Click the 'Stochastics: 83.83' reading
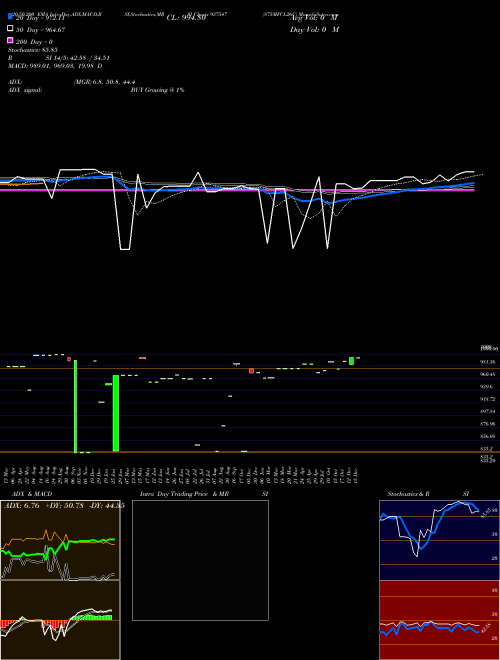This screenshot has height=660, width=500. (33, 50)
